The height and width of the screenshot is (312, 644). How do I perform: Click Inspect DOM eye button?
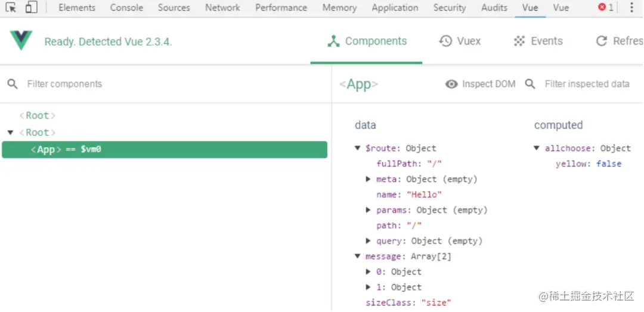click(481, 84)
